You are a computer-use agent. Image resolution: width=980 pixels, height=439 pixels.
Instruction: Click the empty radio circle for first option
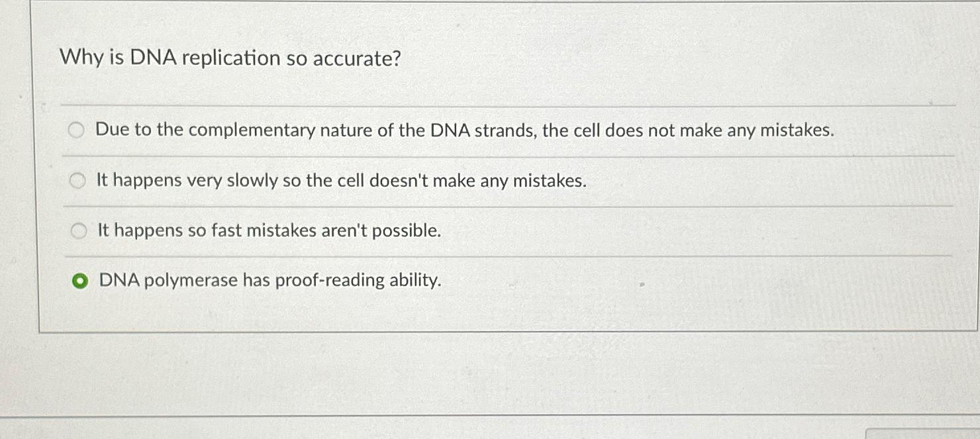click(77, 130)
